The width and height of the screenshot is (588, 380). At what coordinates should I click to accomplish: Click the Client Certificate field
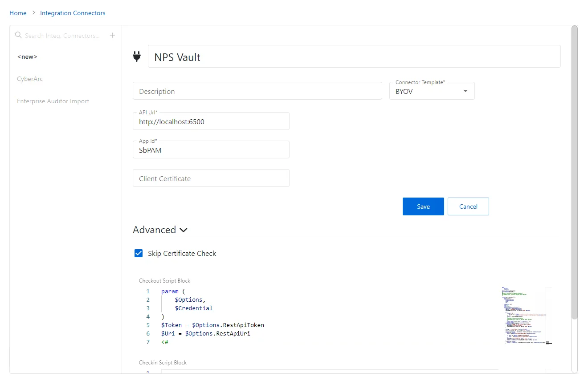(211, 178)
